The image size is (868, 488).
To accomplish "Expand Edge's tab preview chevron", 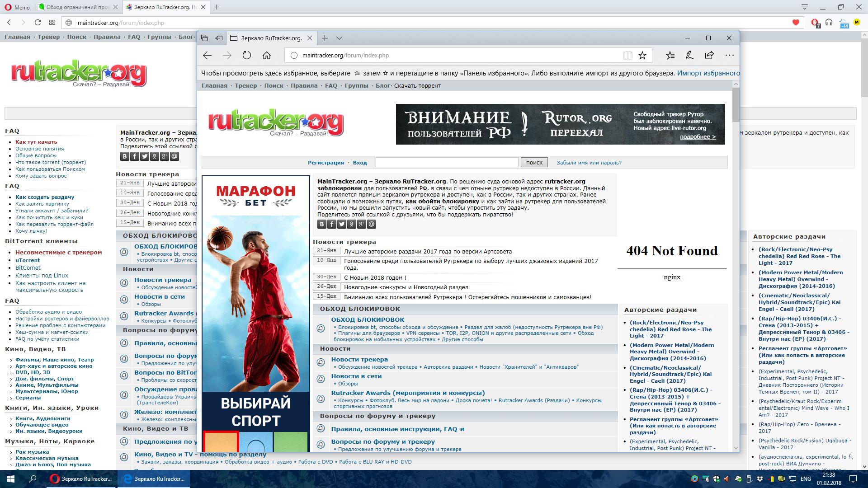I will (x=339, y=38).
